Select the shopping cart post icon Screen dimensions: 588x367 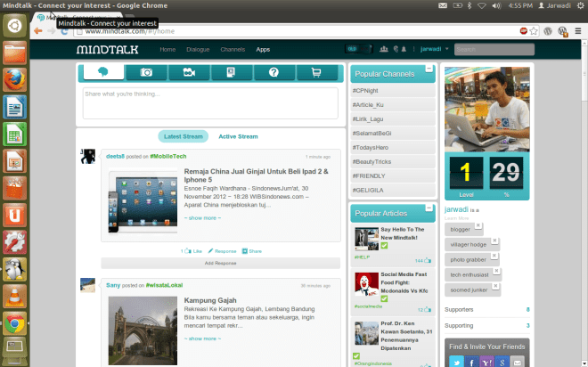point(314,73)
